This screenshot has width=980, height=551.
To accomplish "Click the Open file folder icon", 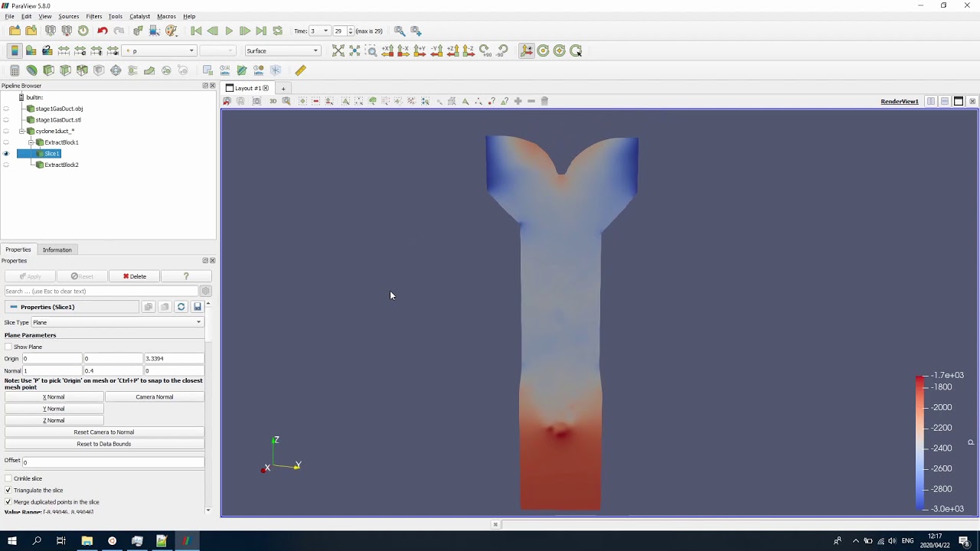I will (x=15, y=31).
